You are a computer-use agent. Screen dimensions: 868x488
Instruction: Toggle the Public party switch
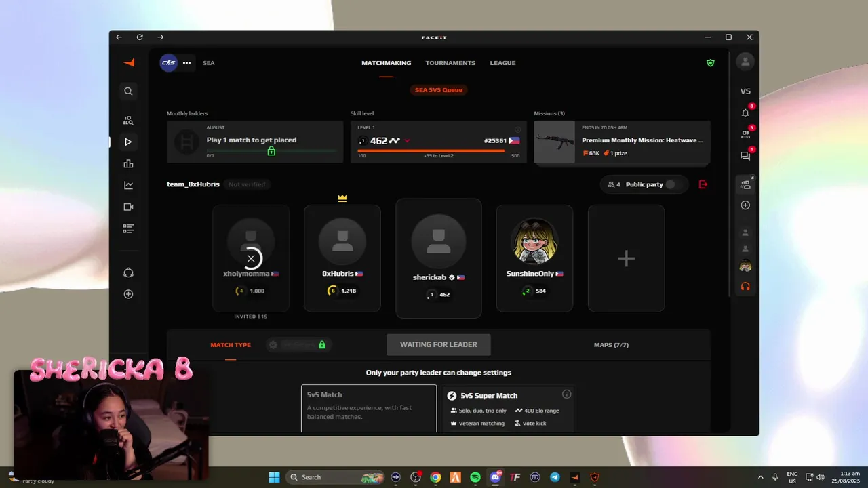[671, 184]
